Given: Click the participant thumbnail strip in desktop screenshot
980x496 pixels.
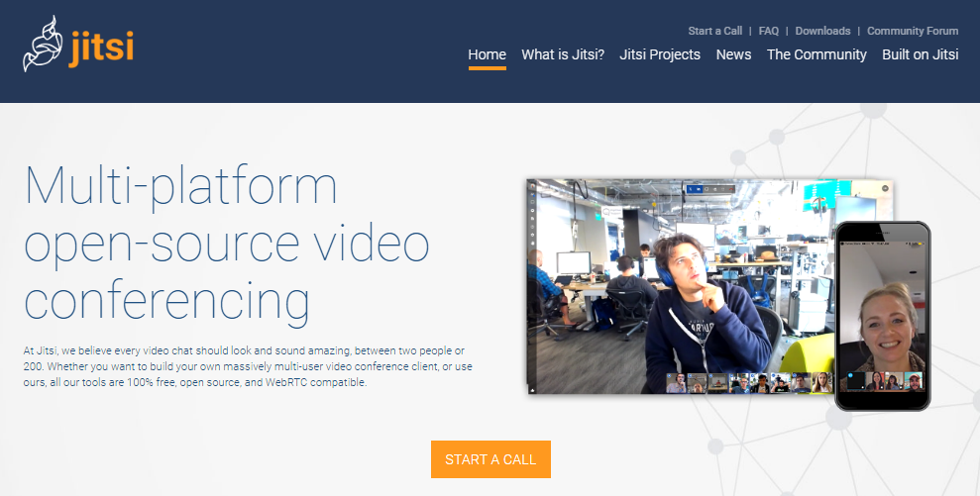Looking at the screenshot, I should (749, 382).
